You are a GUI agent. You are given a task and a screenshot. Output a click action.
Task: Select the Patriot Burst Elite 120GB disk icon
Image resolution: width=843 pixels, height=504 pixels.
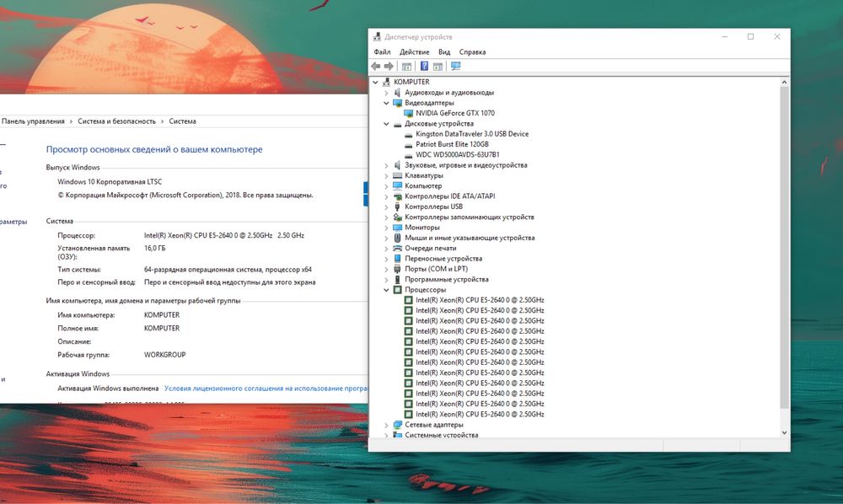pyautogui.click(x=408, y=144)
